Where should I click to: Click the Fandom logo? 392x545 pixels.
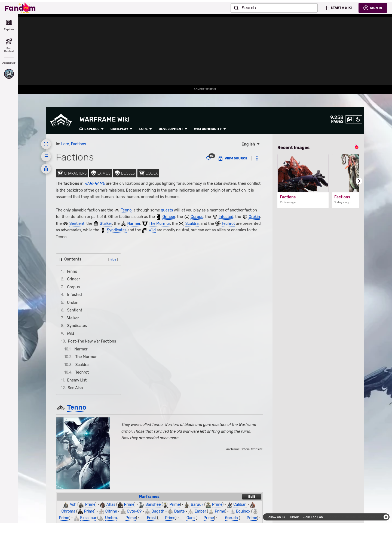tap(20, 8)
